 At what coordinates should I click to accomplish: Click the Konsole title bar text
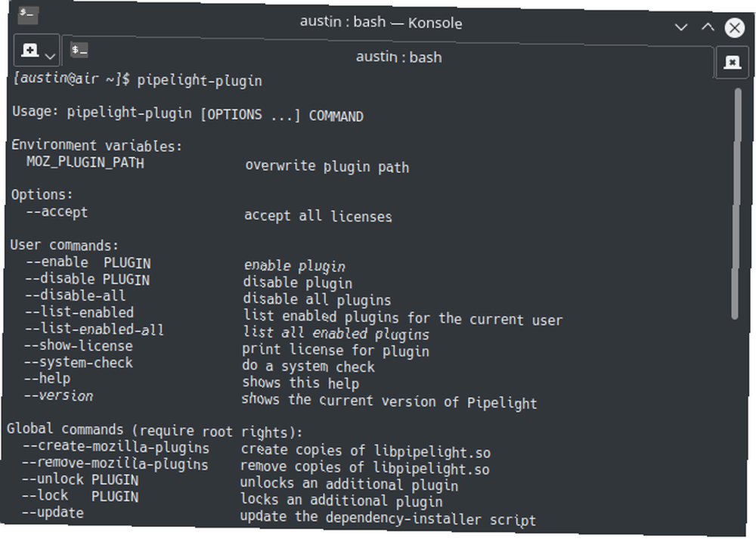click(381, 22)
